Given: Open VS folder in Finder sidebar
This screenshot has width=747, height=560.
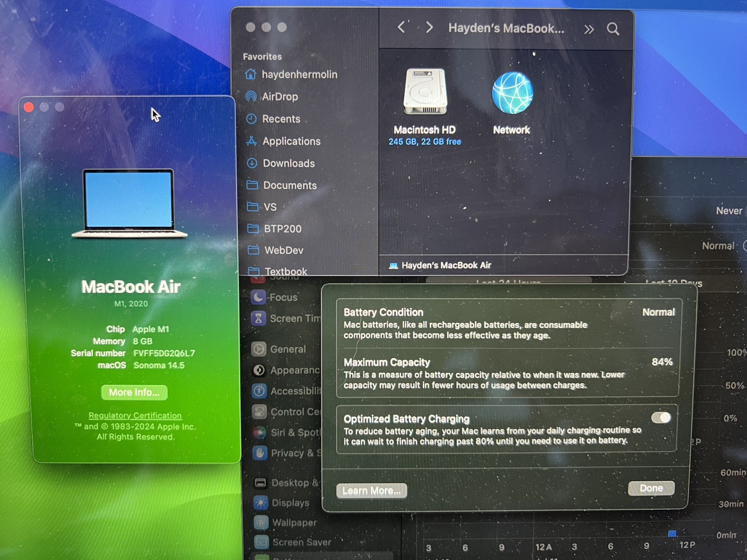Looking at the screenshot, I should (x=261, y=208).
